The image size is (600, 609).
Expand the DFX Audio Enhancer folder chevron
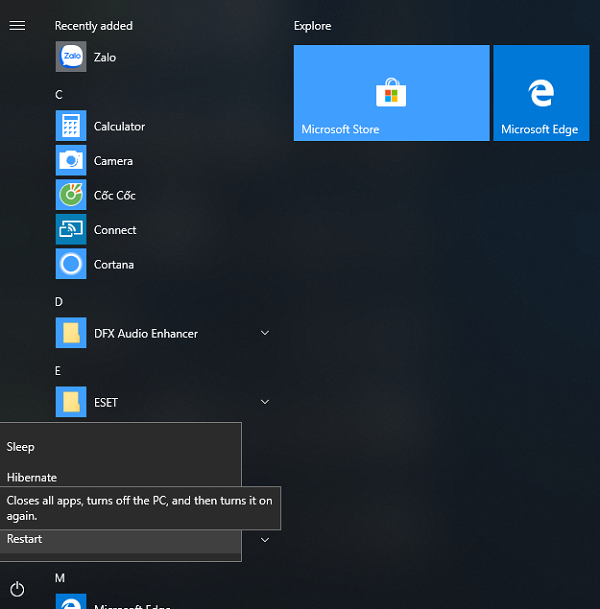coord(265,333)
